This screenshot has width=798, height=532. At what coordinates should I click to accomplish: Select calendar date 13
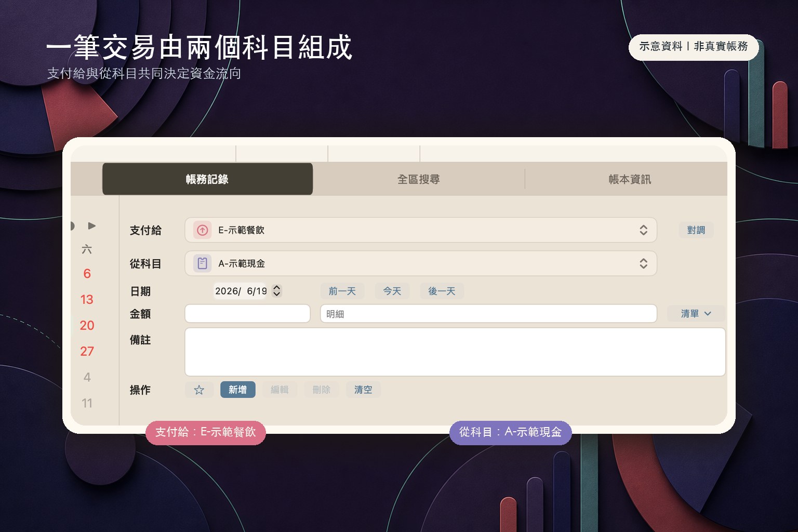click(x=87, y=300)
